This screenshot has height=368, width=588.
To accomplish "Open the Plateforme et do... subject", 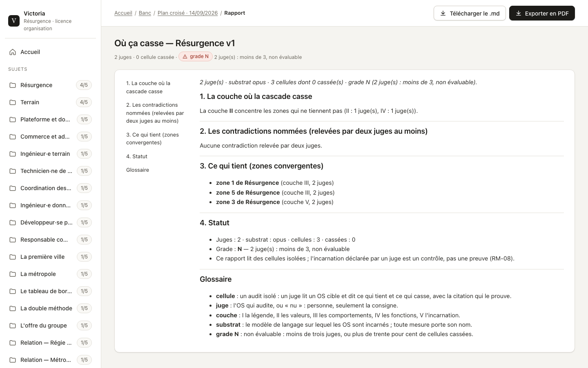I will [50, 119].
